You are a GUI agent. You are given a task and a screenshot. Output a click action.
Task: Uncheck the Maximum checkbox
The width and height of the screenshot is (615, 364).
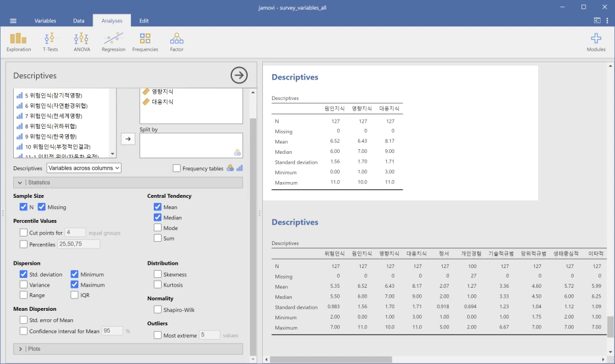click(x=74, y=284)
